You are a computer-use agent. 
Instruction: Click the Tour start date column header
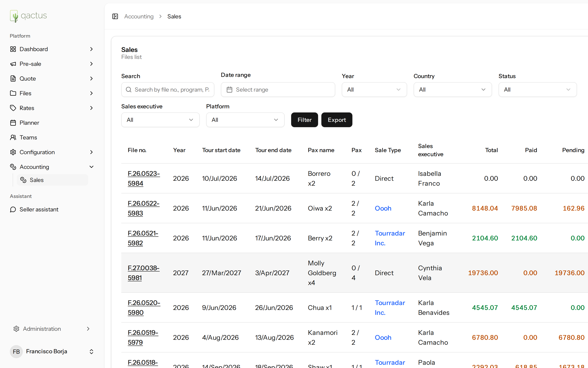(x=221, y=150)
